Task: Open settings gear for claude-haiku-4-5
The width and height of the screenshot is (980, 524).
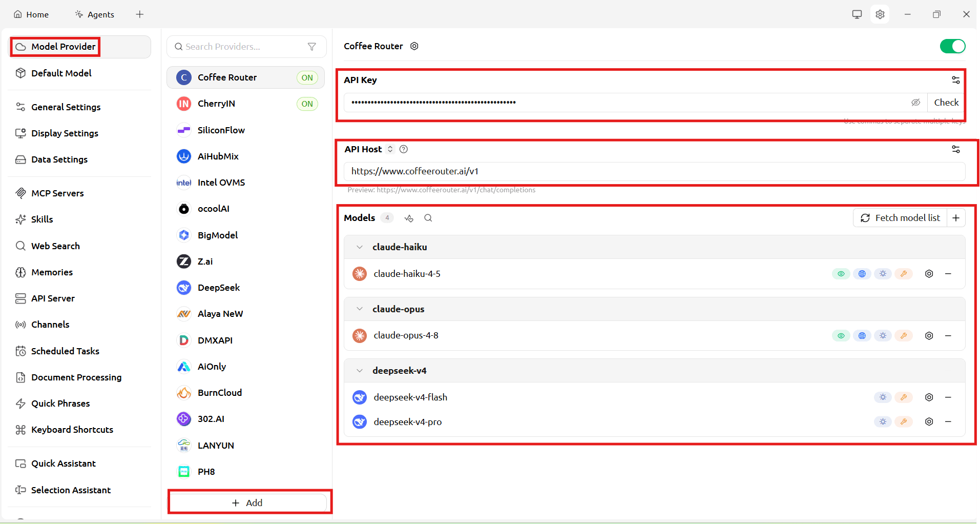Action: 929,274
